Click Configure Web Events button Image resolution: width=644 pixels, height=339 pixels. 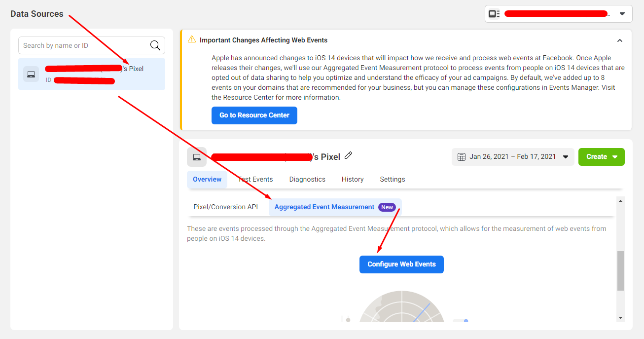click(x=401, y=264)
